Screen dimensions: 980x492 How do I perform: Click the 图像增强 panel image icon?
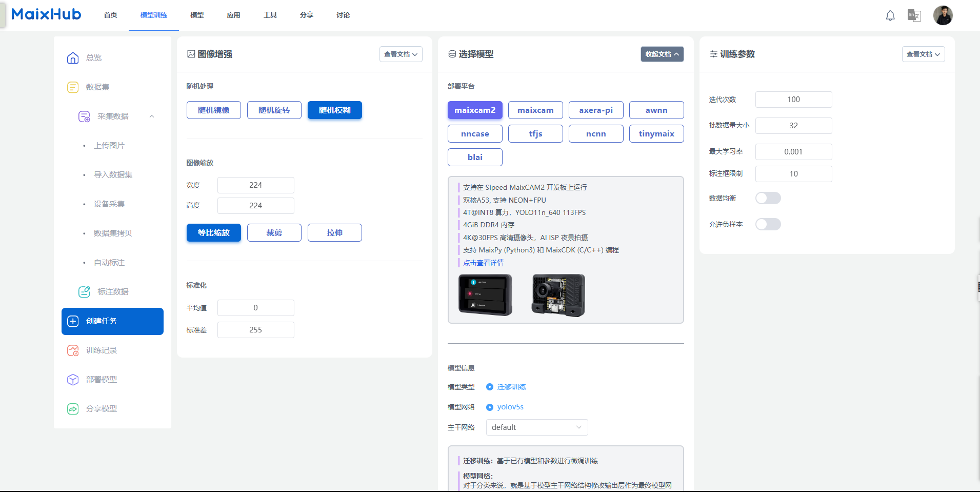coord(191,54)
